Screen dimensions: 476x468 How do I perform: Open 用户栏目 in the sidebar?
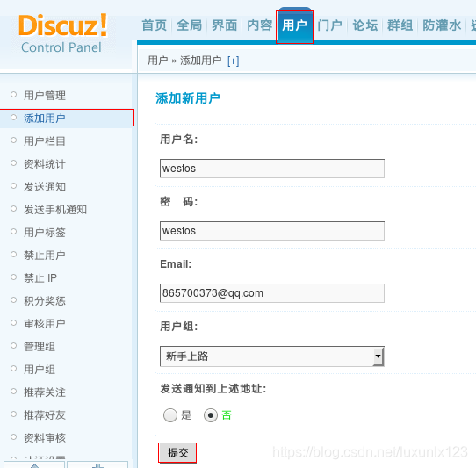(45, 141)
